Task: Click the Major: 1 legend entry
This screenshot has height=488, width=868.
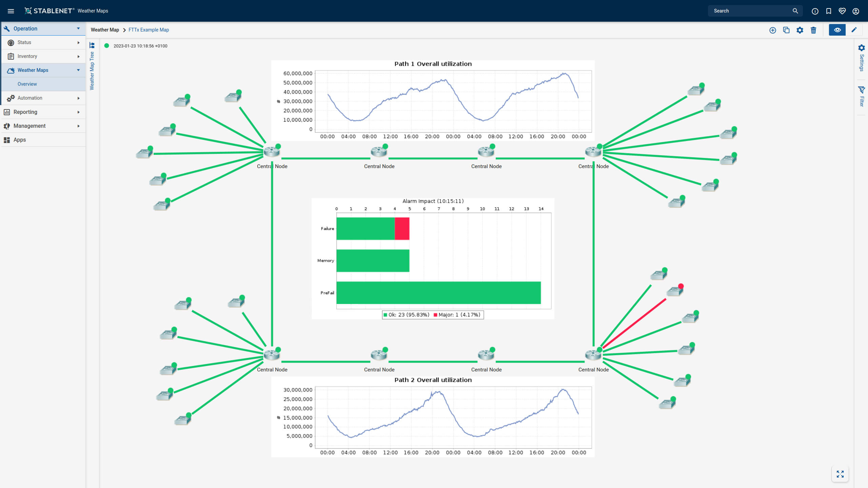Action: (457, 315)
